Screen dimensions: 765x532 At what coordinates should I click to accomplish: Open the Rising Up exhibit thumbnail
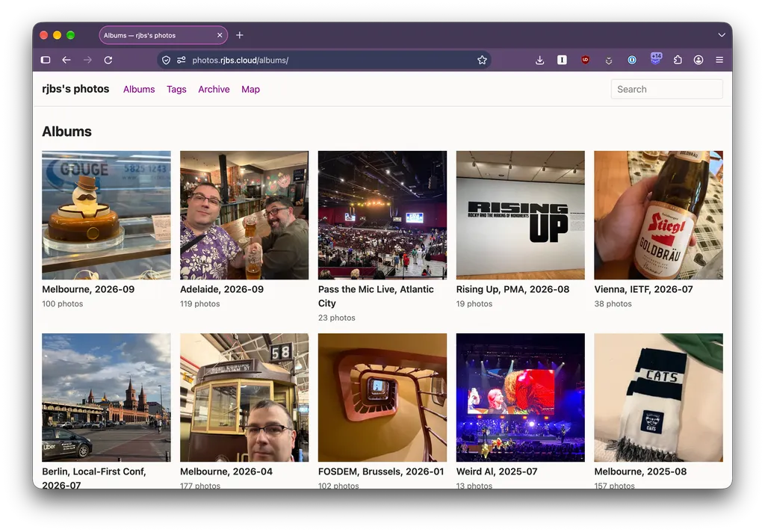(521, 215)
